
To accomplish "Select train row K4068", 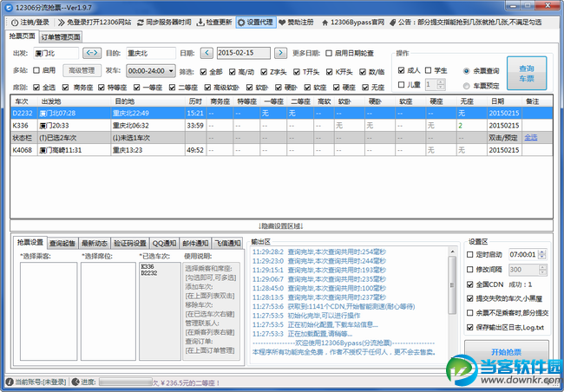I will point(281,150).
